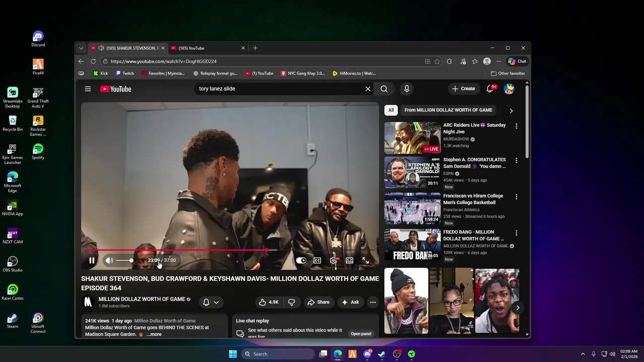Image resolution: width=644 pixels, height=362 pixels.
Task: Dislike the video with thumbs down
Action: 291,302
